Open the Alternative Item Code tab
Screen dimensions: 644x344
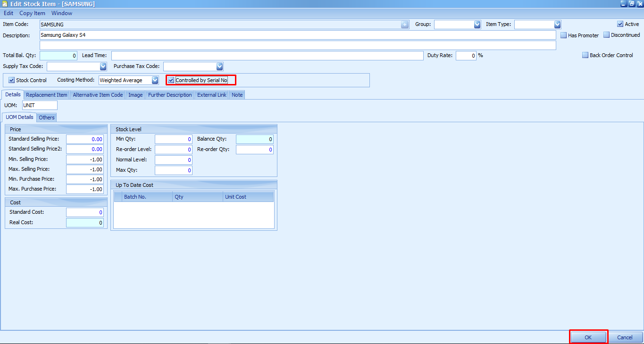coord(98,95)
